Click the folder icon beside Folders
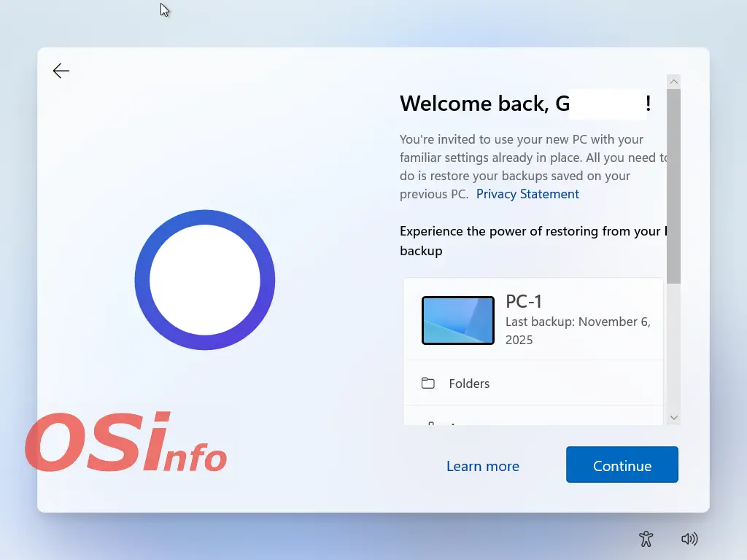Screen dimensions: 747x560 [428, 384]
